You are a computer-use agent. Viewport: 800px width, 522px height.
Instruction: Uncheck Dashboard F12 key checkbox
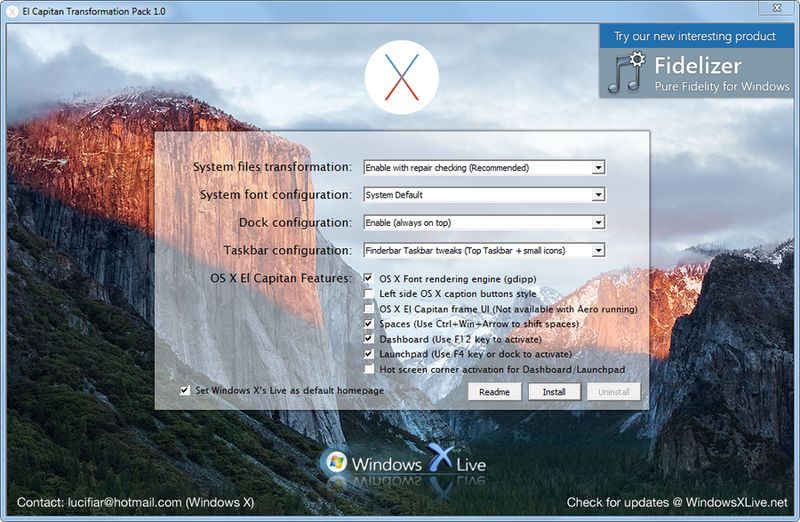coord(368,338)
